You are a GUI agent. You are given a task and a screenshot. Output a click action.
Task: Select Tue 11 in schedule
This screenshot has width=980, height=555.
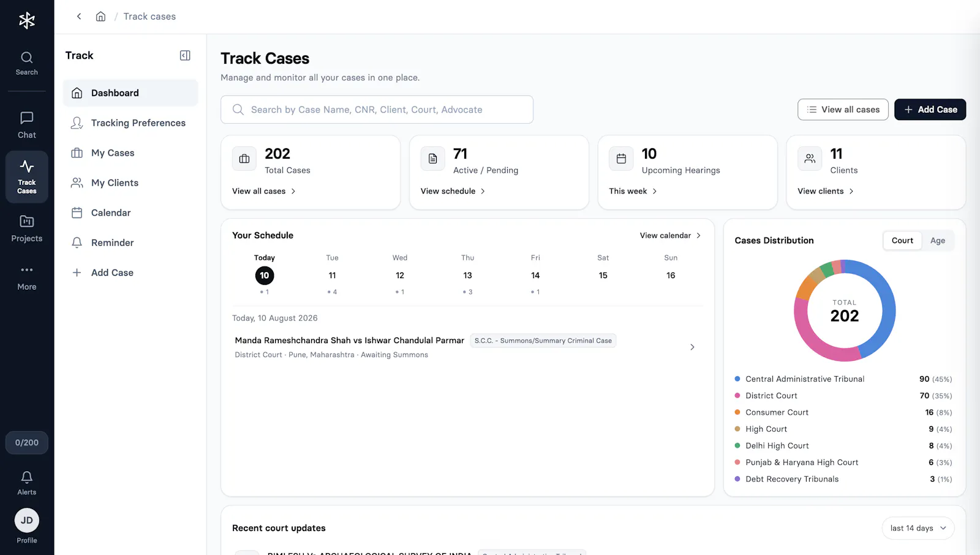(332, 275)
